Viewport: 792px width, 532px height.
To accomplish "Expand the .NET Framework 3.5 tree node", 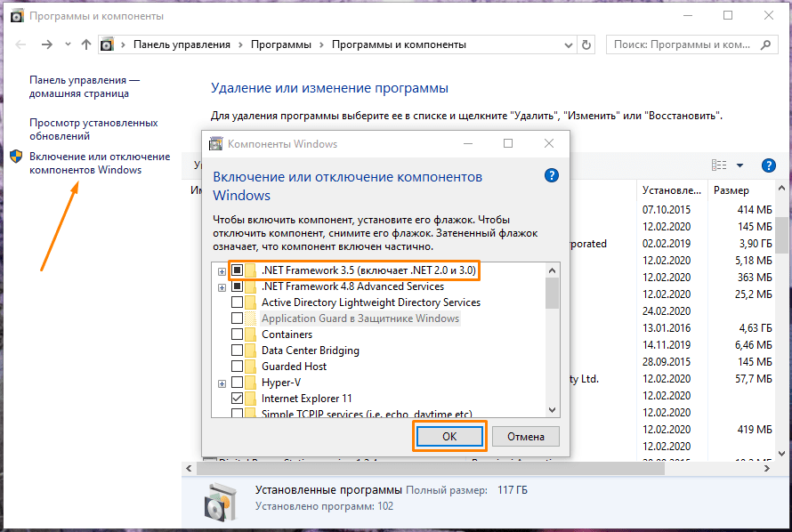I will (x=222, y=270).
